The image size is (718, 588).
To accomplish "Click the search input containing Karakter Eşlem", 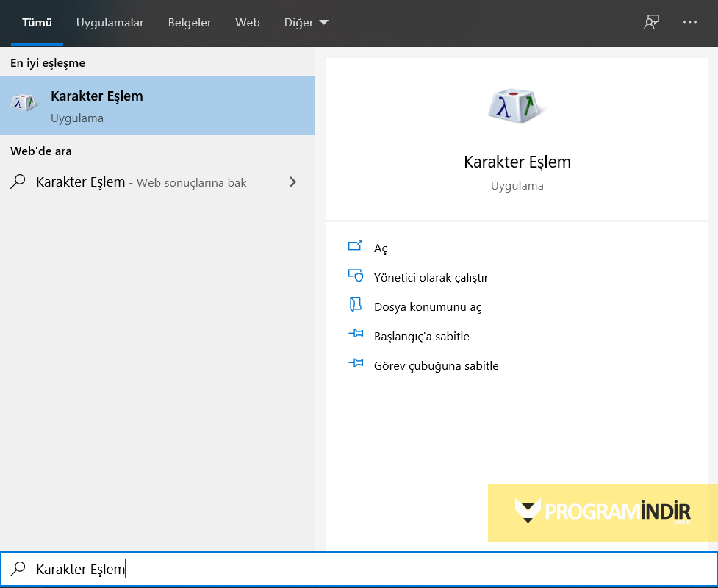I will click(x=359, y=569).
